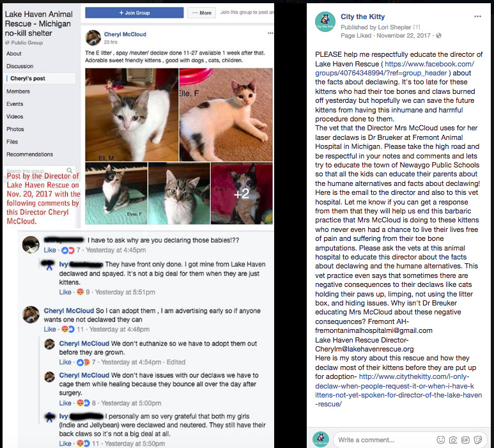
Task: Click into Write a comment field
Action: 383,440
